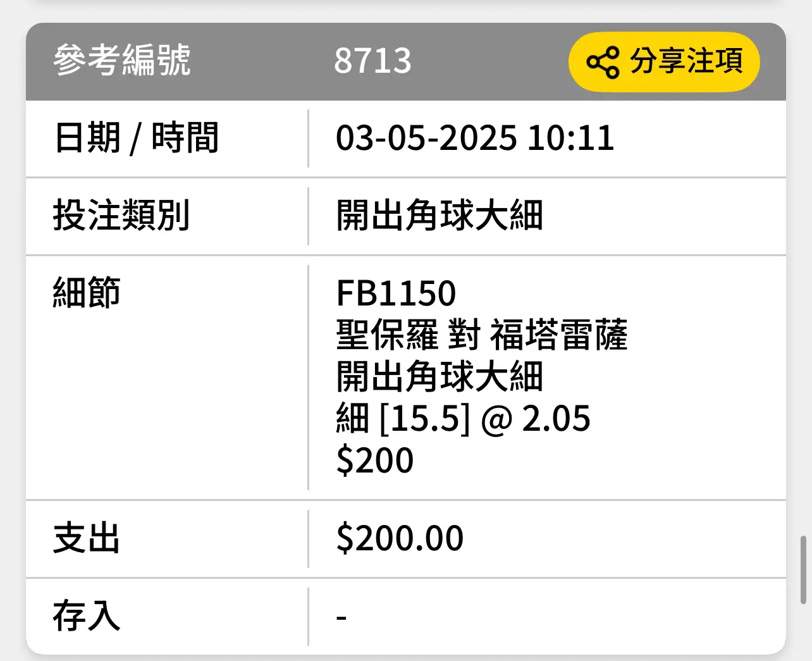Click the 參考編號 header label

[122, 61]
